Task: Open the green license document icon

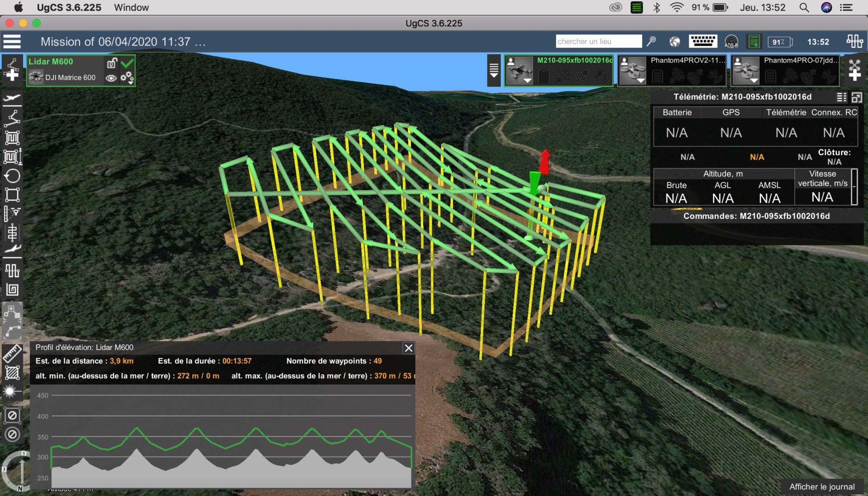Action: (754, 42)
